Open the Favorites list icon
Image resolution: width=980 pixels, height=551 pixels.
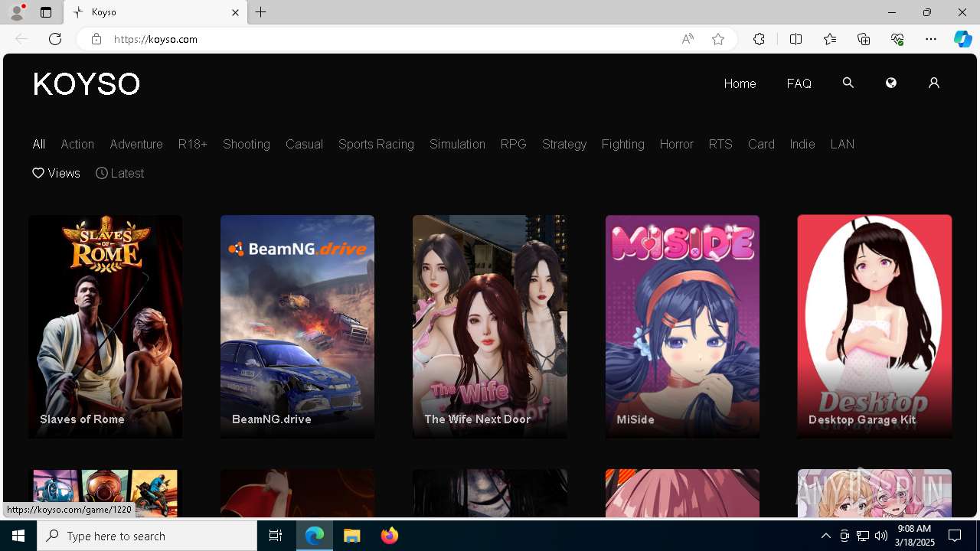830,39
